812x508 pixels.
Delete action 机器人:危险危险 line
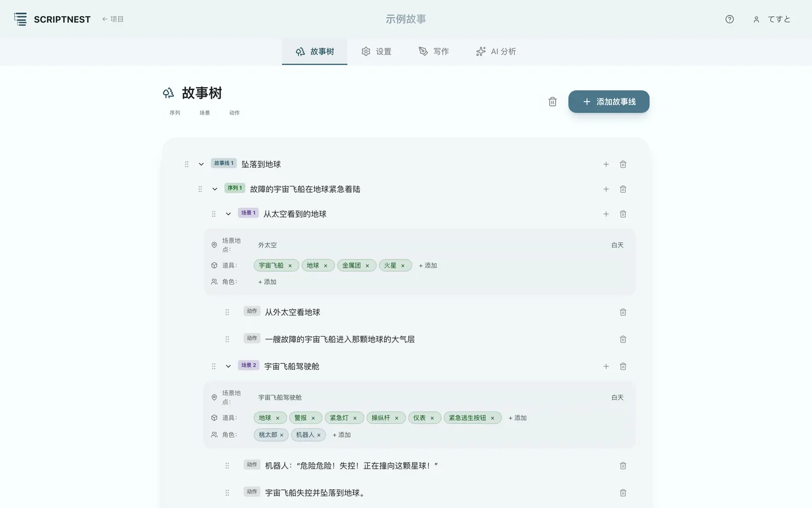pyautogui.click(x=623, y=466)
